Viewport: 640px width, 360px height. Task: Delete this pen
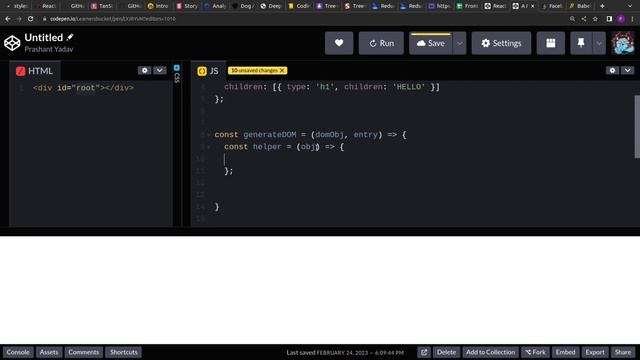coord(446,352)
